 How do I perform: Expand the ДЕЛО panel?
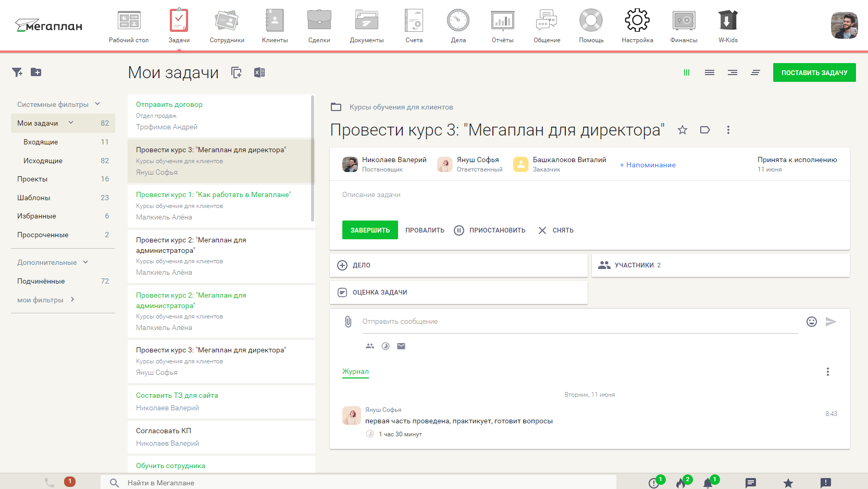458,265
